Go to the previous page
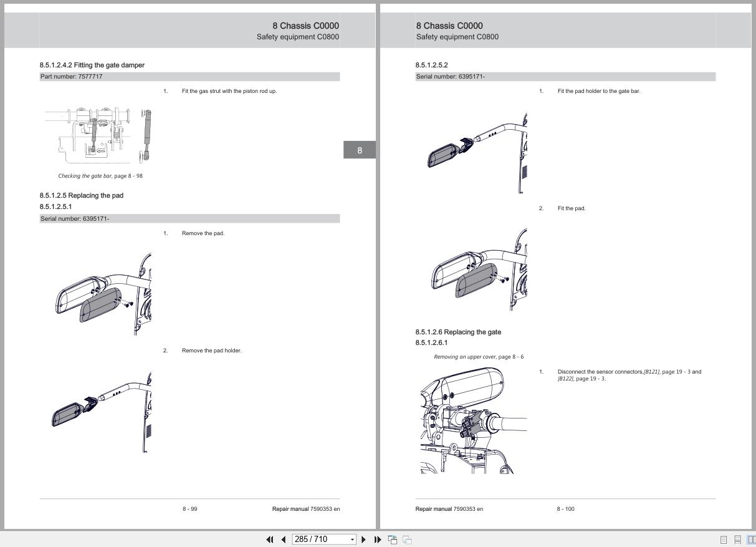Image resolution: width=756 pixels, height=547 pixels. [x=284, y=540]
